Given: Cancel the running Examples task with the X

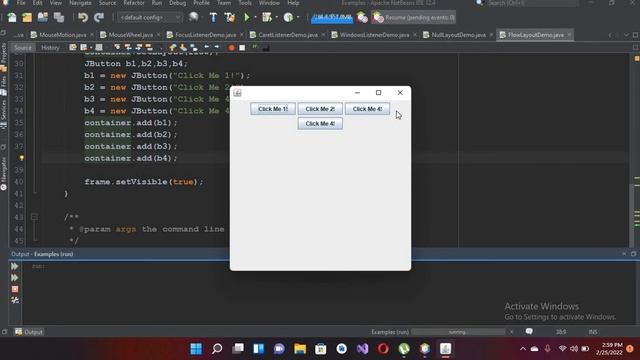Looking at the screenshot, I should [x=511, y=332].
